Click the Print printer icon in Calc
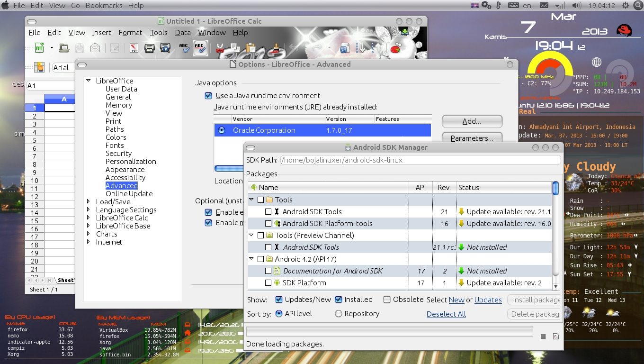Image resolution: width=644 pixels, height=364 pixels. point(150,48)
